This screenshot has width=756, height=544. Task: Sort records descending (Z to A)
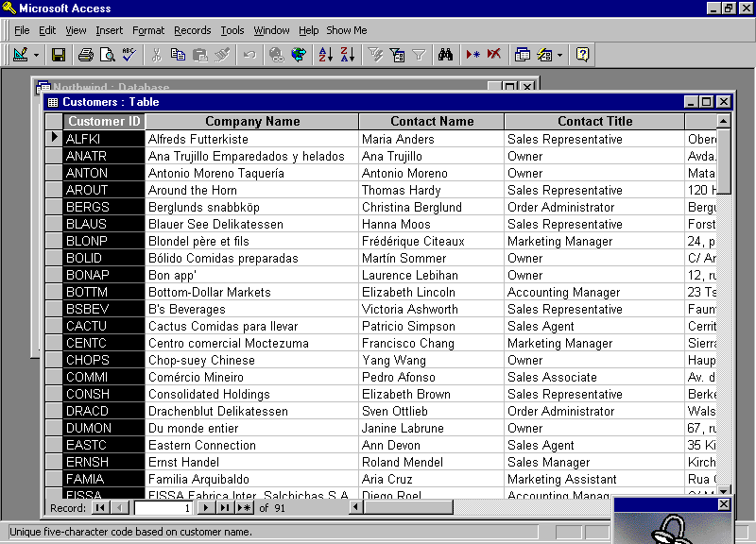coord(347,55)
